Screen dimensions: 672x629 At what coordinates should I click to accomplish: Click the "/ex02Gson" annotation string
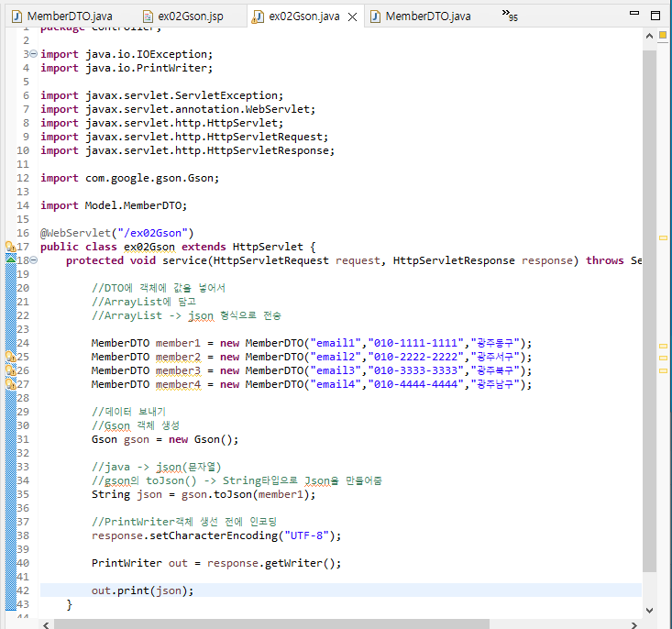coord(152,233)
